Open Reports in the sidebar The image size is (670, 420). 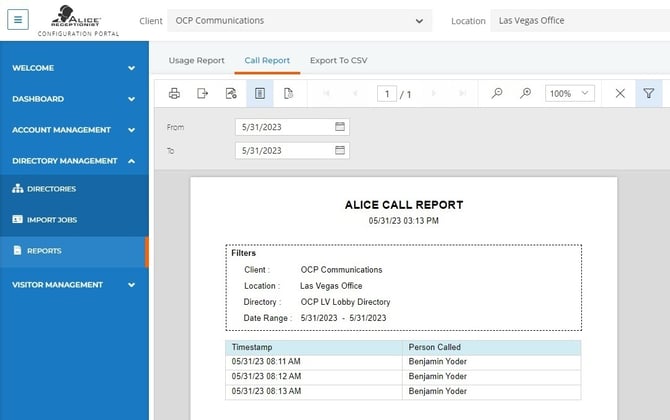74,250
